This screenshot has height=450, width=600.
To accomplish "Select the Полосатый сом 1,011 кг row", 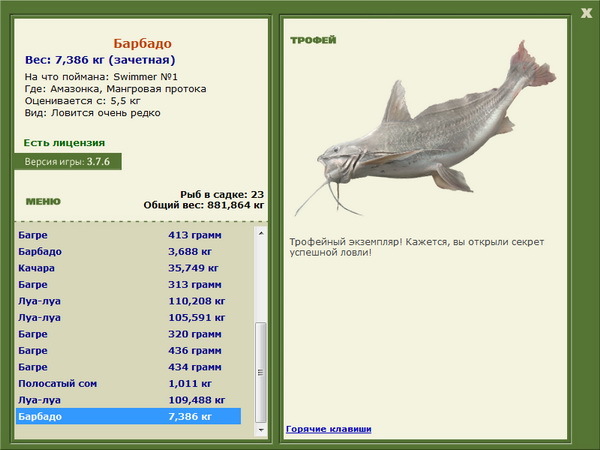I will [129, 383].
